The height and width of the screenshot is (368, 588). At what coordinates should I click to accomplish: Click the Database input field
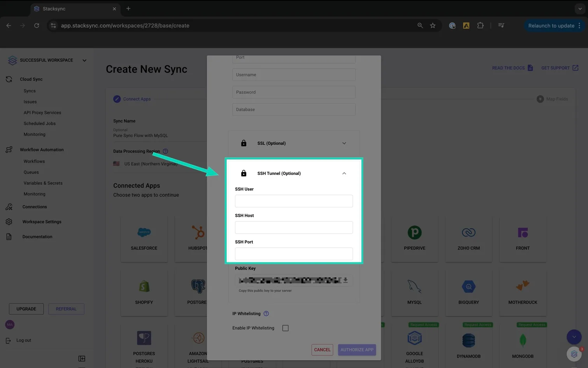click(294, 109)
